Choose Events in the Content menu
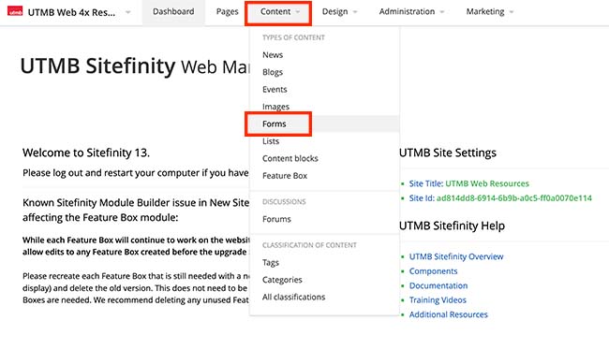This screenshot has height=364, width=609. click(275, 90)
